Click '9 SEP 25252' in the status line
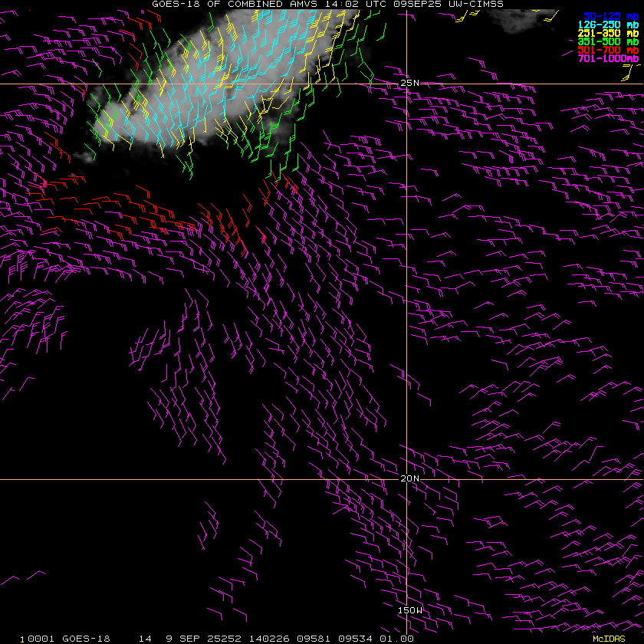The image size is (644, 644). (x=203, y=639)
